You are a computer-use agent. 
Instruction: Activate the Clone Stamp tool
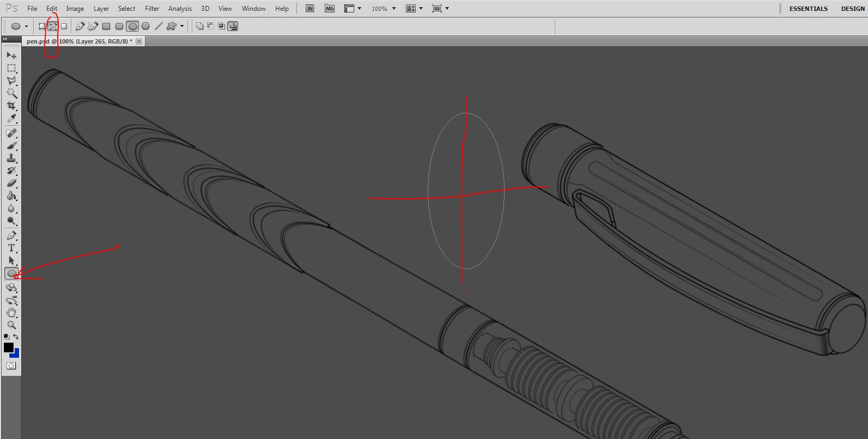click(x=11, y=158)
